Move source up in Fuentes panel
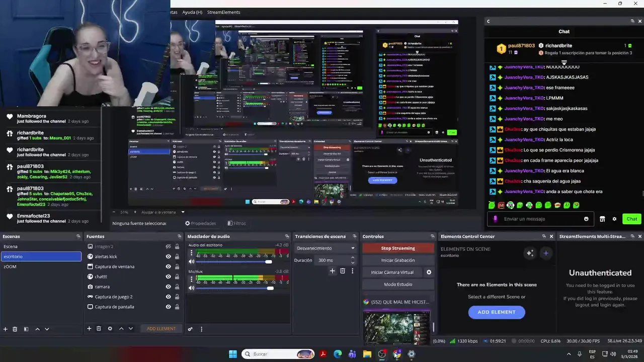The height and width of the screenshot is (362, 644). pyautogui.click(x=121, y=328)
